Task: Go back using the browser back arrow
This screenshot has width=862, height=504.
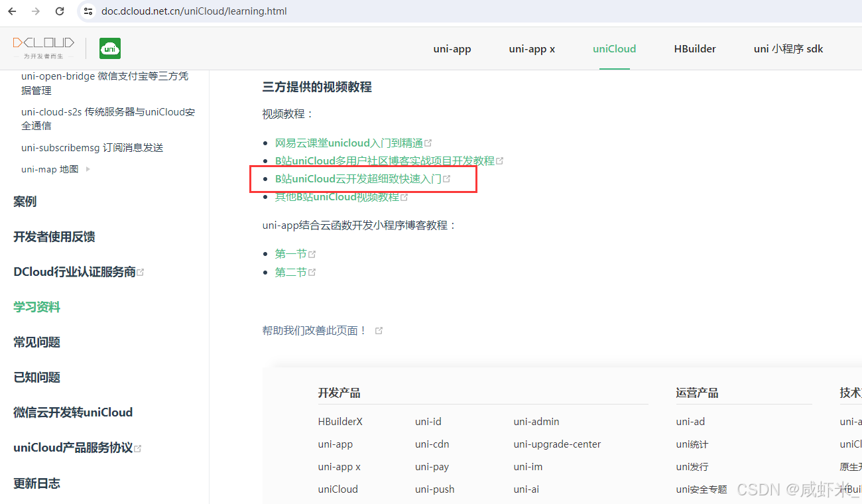Action: tap(12, 11)
